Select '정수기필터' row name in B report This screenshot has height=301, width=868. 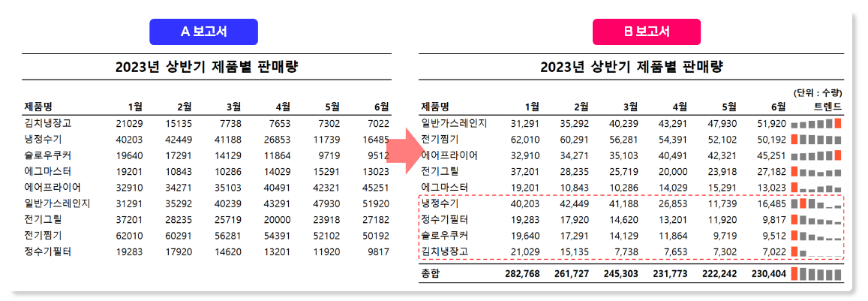[x=445, y=219]
